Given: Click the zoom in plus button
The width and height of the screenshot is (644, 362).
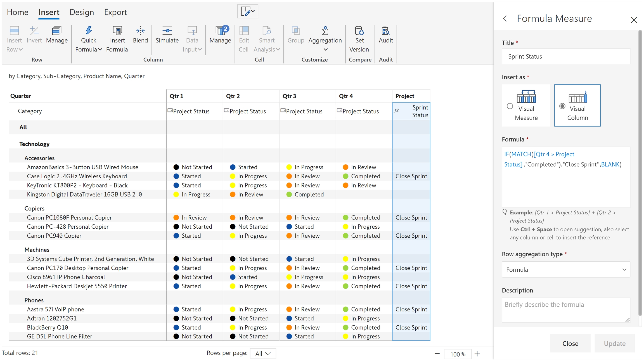Looking at the screenshot, I should (477, 354).
